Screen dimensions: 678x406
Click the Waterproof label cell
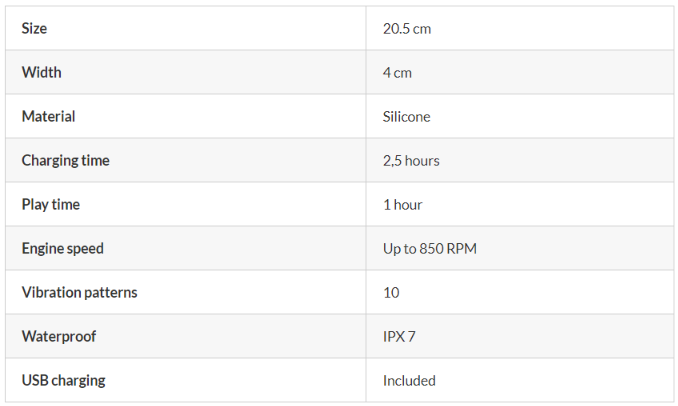(59, 337)
